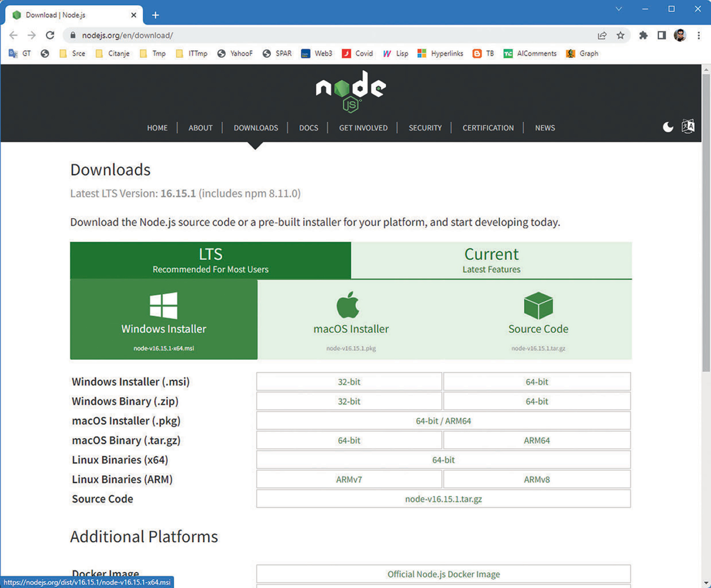Click the macOS Installer apple icon
Screen dimensions: 711x588
point(348,305)
